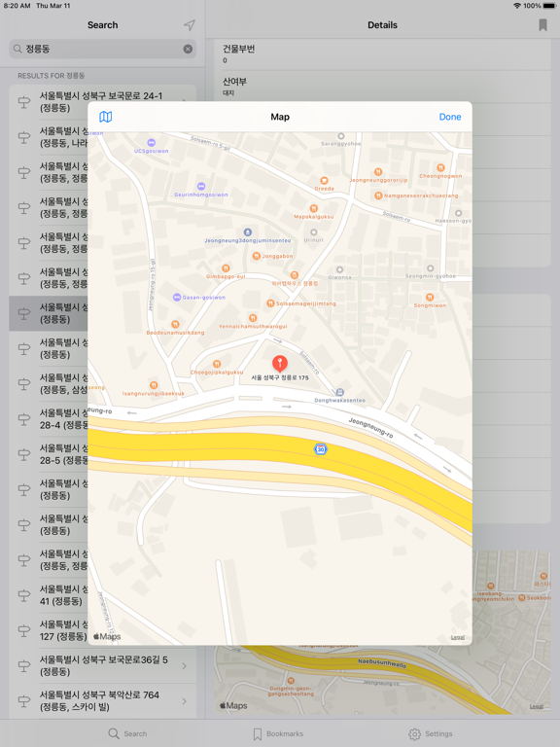Tap the Haeseon-gyo place marker
Screen dimensions: 560x747
pos(458,213)
